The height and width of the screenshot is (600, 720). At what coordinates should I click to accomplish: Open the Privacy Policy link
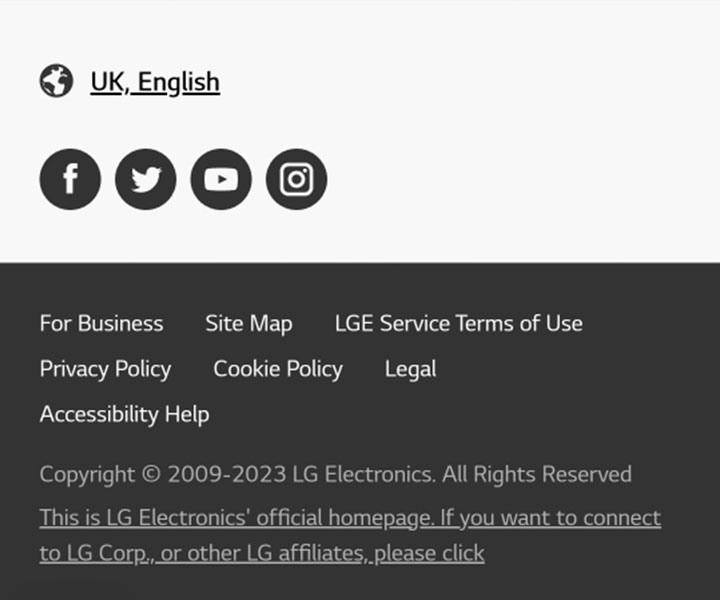(x=105, y=369)
